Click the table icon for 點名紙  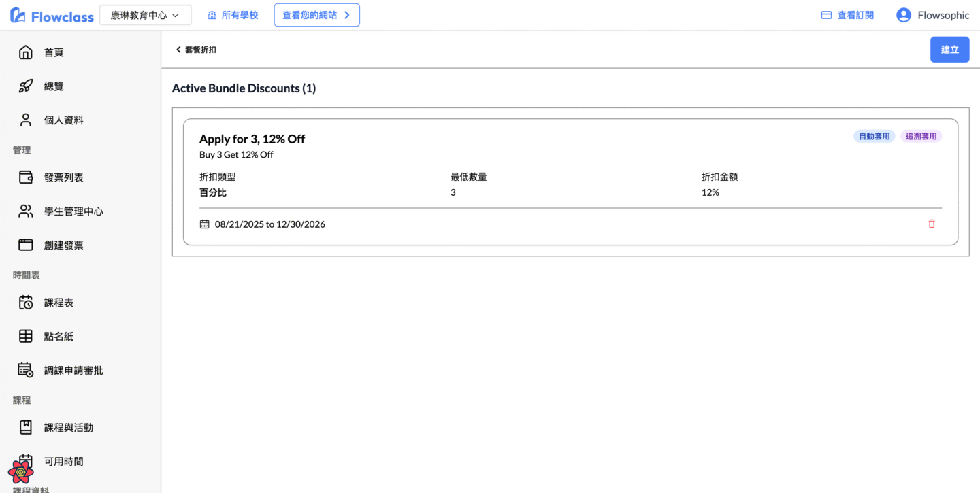pos(26,337)
